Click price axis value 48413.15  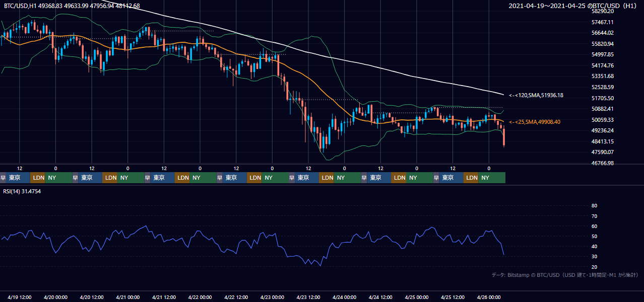602,141
